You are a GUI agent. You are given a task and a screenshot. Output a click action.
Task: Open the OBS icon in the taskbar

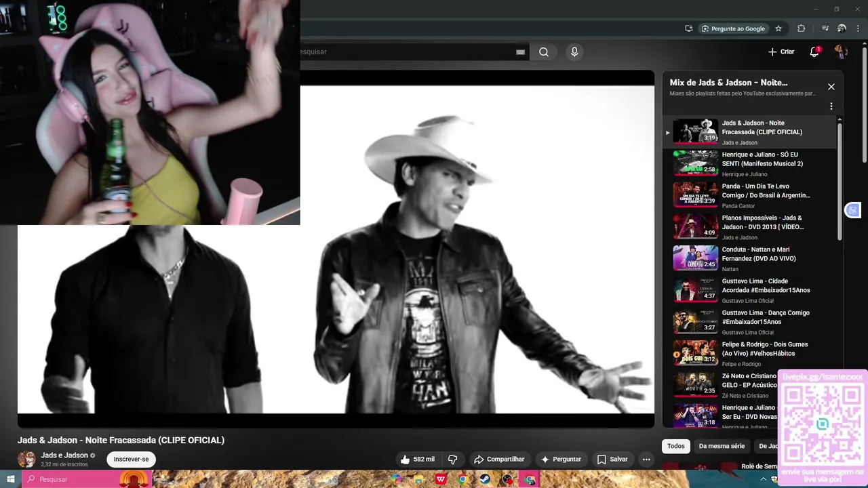(x=507, y=479)
